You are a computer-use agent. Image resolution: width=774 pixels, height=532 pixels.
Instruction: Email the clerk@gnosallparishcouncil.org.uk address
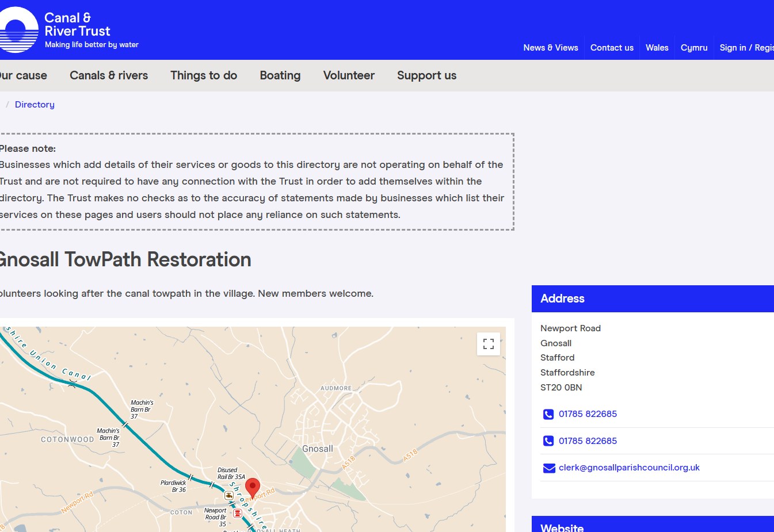(x=629, y=467)
